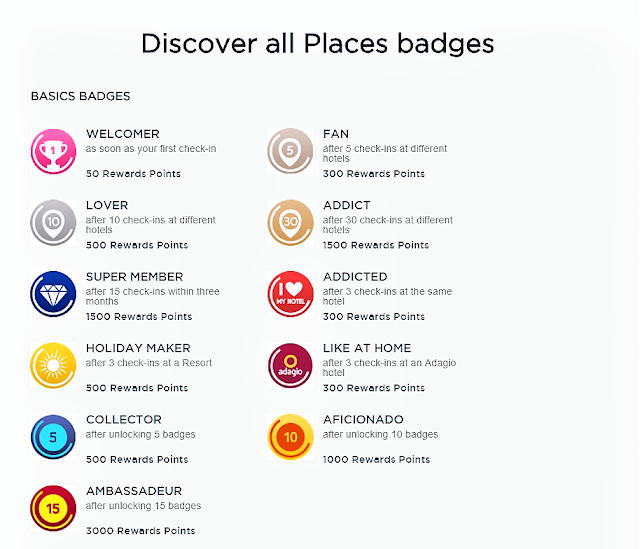
Task: Click the blue Collector 5 badge icon
Action: pyautogui.click(x=54, y=437)
